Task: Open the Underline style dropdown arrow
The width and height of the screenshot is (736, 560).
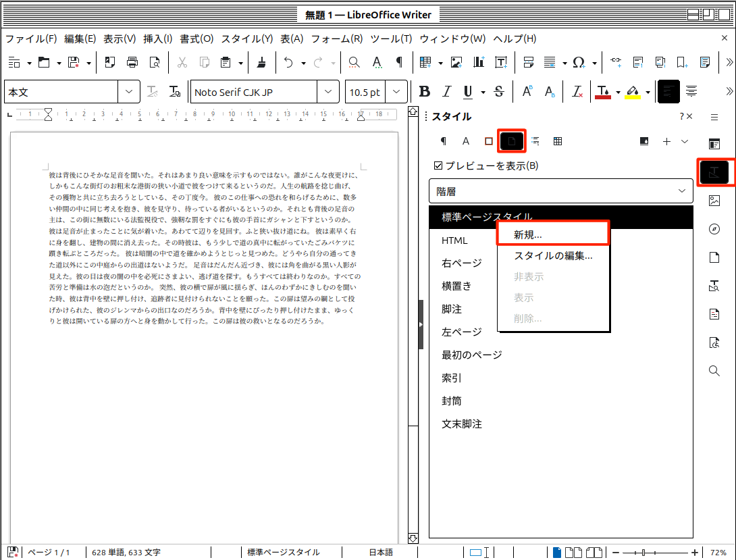Action: 483,92
